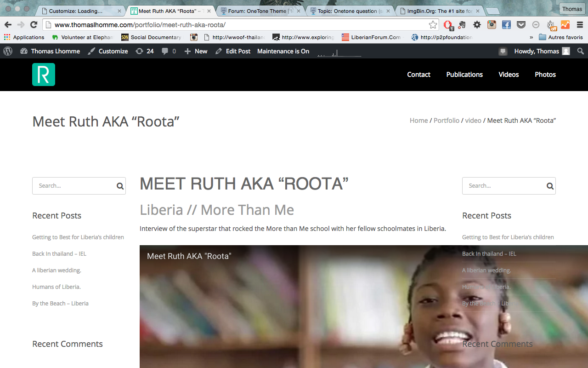Open the admin bar search magnifier
Screen dimensions: 588x368
[x=581, y=51]
